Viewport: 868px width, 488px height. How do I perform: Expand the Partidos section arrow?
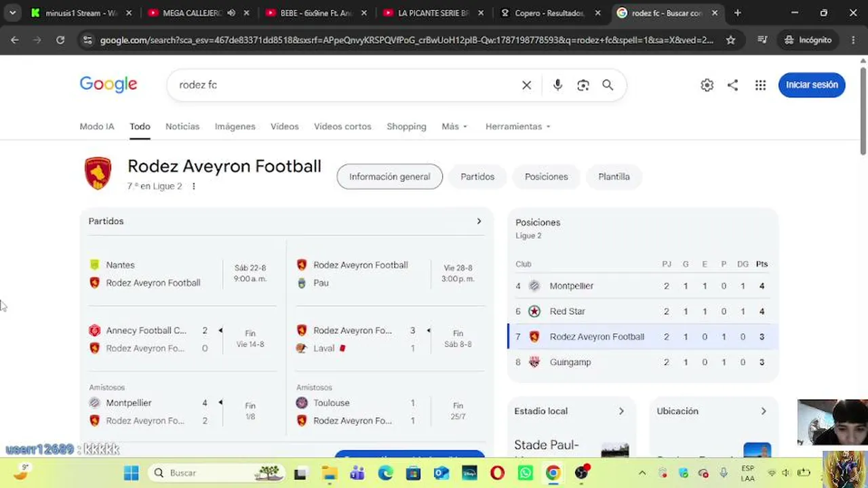point(479,221)
